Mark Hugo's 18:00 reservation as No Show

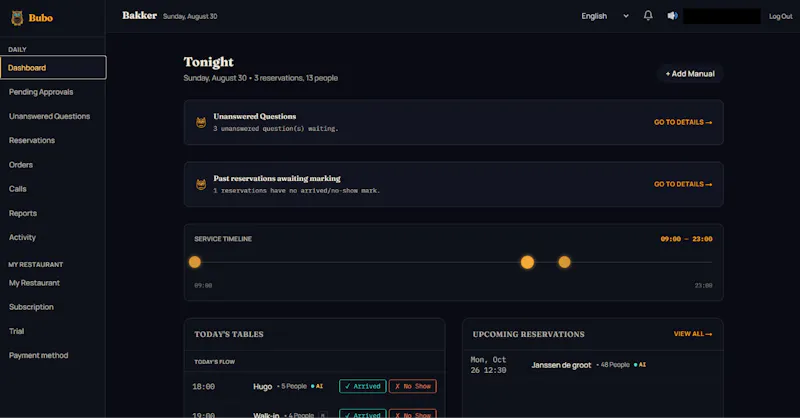tap(413, 386)
